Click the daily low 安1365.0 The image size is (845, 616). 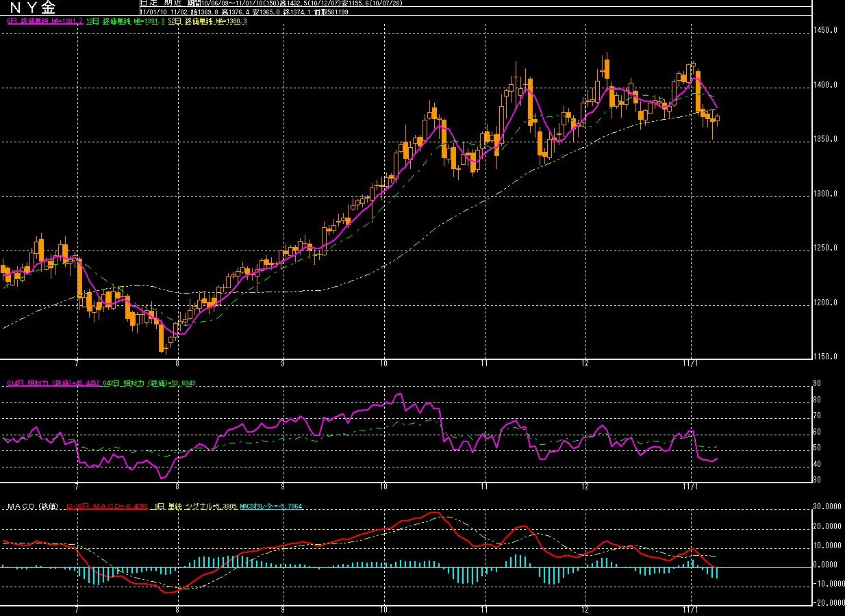[x=266, y=12]
